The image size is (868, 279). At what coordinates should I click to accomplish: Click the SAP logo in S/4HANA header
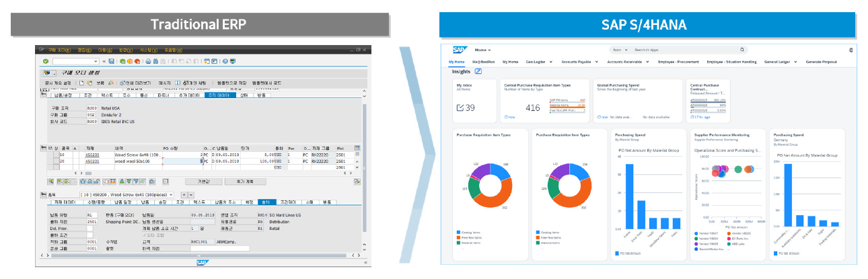pos(460,50)
